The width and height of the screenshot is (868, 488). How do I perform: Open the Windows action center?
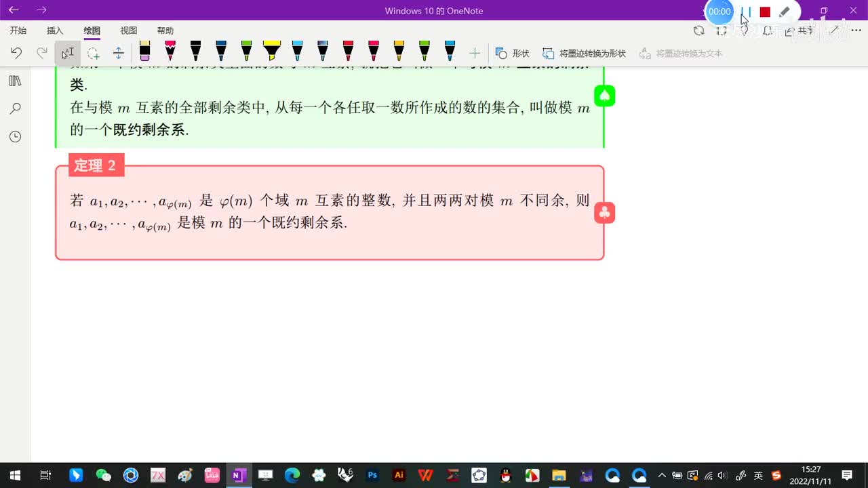[x=847, y=475]
